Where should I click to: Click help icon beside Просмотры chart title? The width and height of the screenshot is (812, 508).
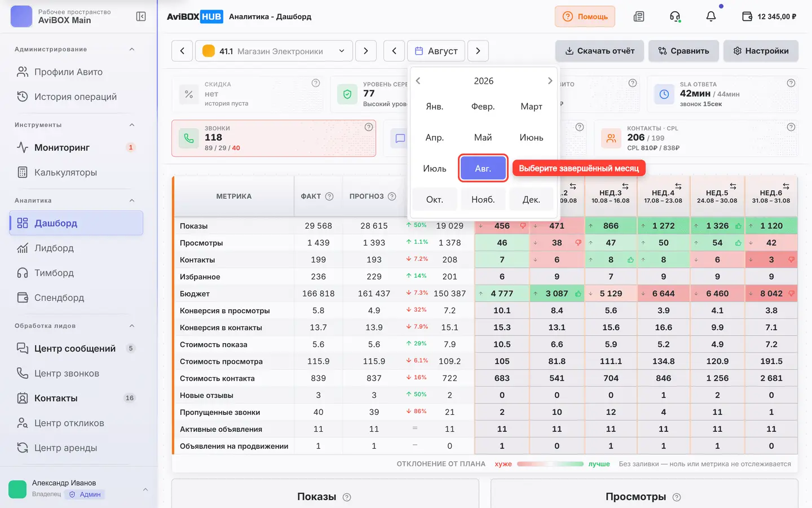point(677,497)
